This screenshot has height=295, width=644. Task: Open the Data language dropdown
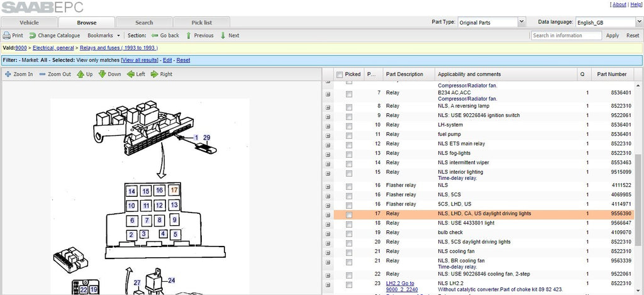tap(640, 22)
